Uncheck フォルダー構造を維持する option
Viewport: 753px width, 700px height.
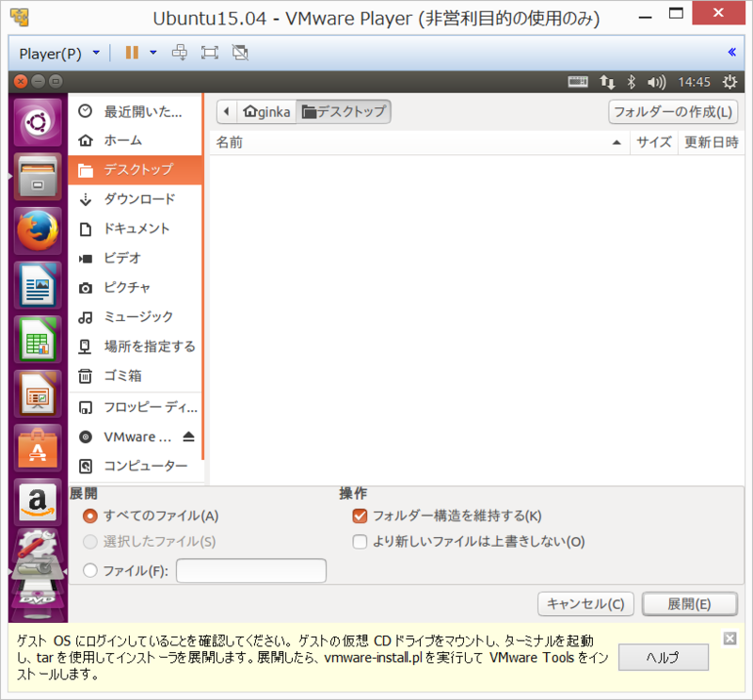(x=359, y=516)
